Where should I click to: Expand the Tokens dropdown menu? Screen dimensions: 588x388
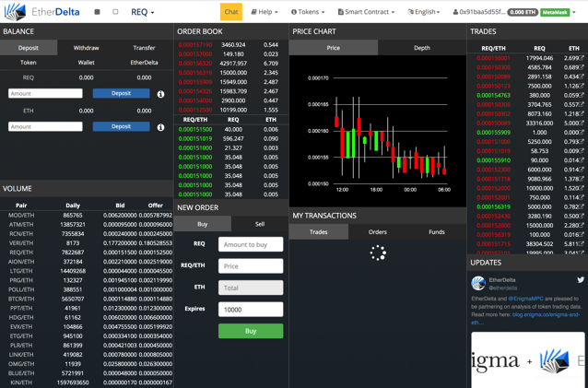click(308, 12)
